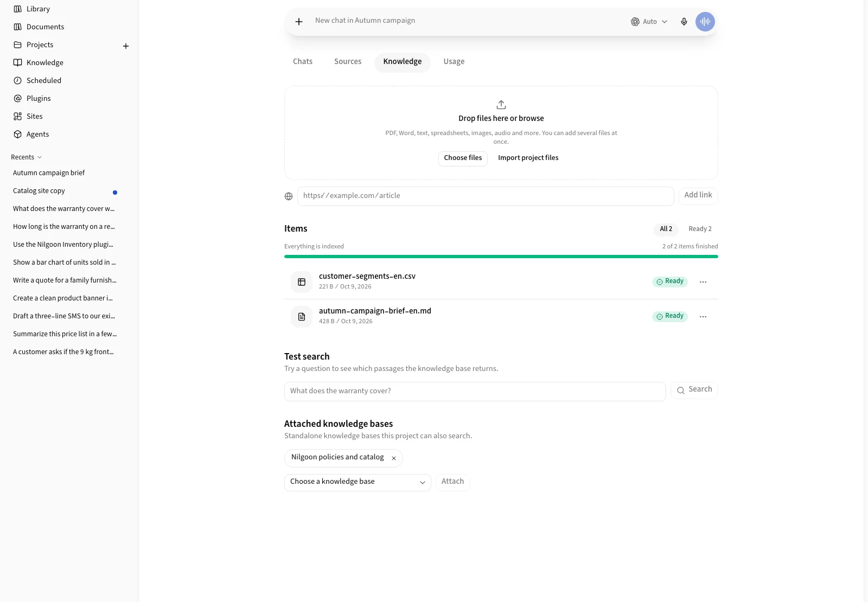The width and height of the screenshot is (868, 602).
Task: Open Plugins in the sidebar
Action: coord(69,98)
